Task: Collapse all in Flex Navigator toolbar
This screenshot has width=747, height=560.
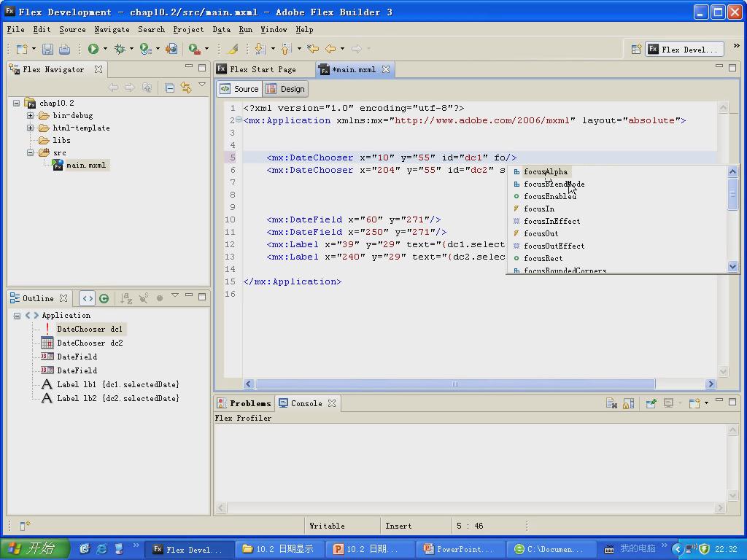Action: click(x=169, y=87)
